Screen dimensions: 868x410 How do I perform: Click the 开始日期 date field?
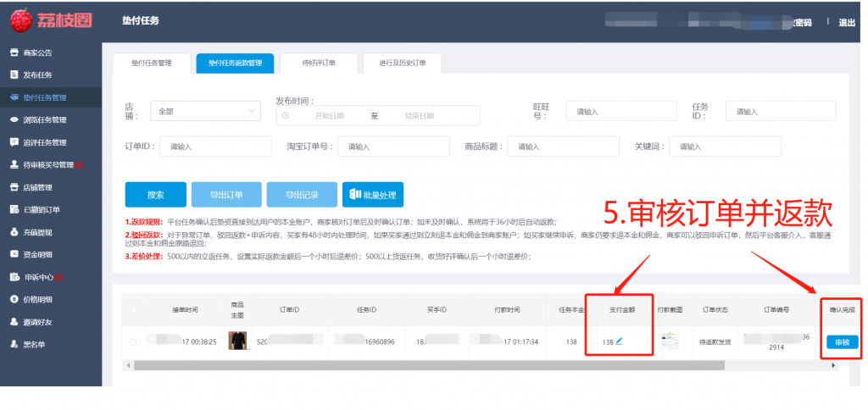click(x=330, y=116)
